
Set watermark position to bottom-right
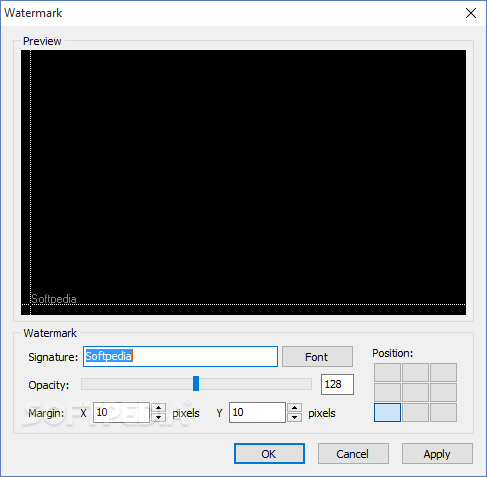[x=443, y=413]
